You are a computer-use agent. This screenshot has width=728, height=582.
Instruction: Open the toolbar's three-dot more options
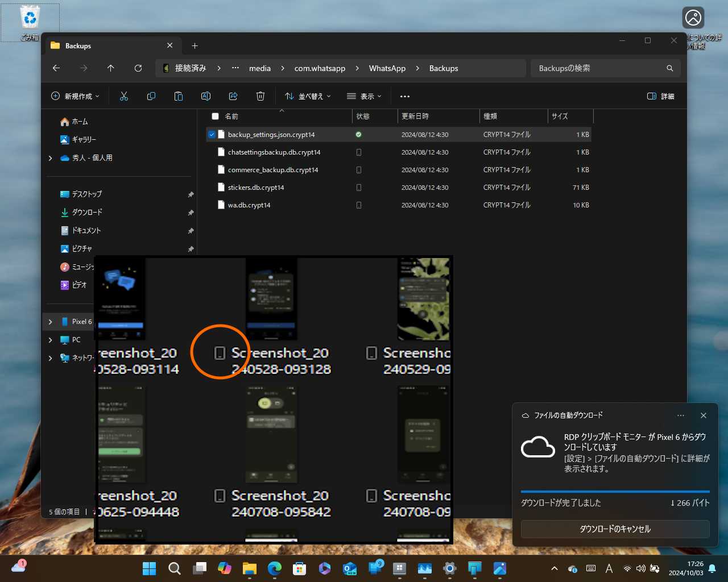[405, 96]
